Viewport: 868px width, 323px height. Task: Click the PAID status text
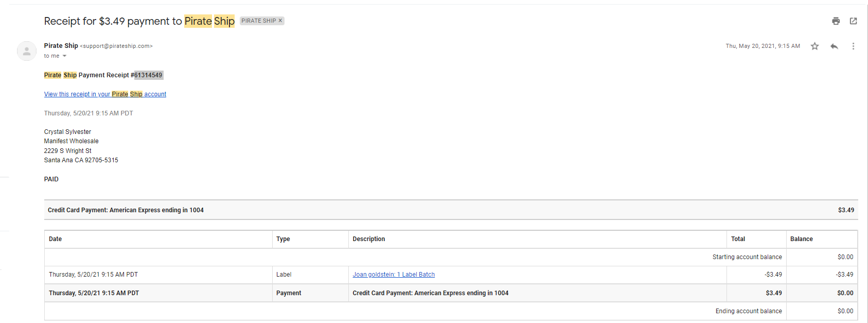point(51,179)
